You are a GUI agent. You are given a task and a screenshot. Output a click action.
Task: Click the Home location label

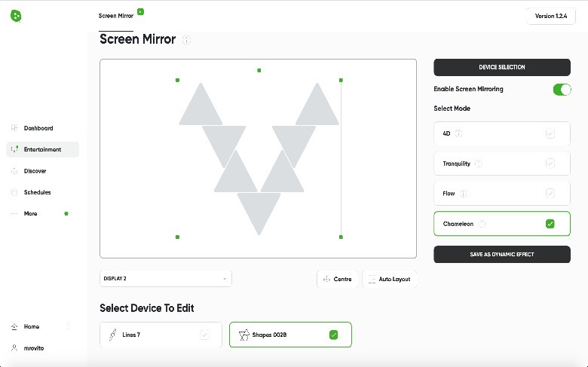click(32, 326)
